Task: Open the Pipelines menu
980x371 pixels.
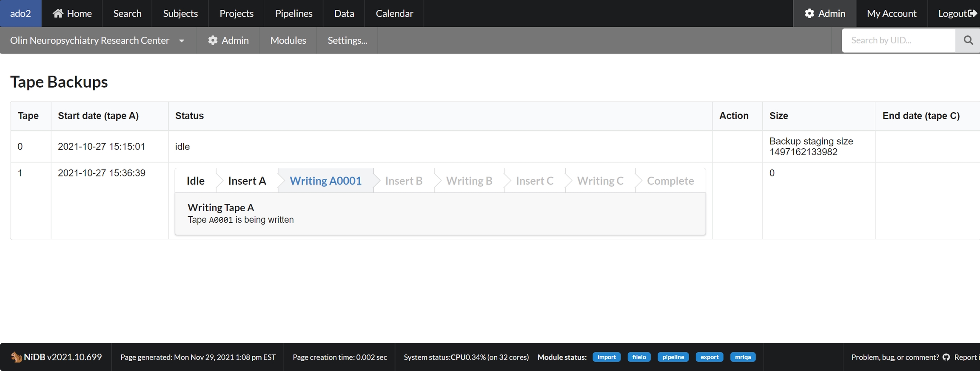Action: pyautogui.click(x=293, y=14)
